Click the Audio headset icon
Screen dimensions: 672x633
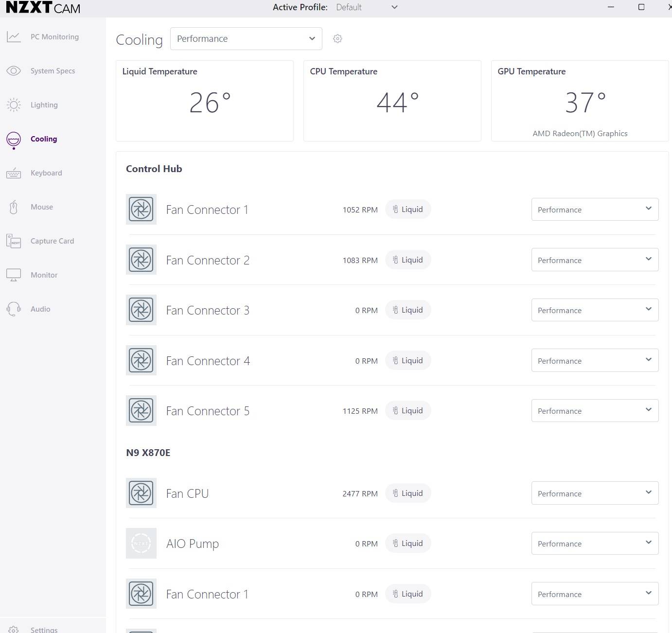(14, 309)
